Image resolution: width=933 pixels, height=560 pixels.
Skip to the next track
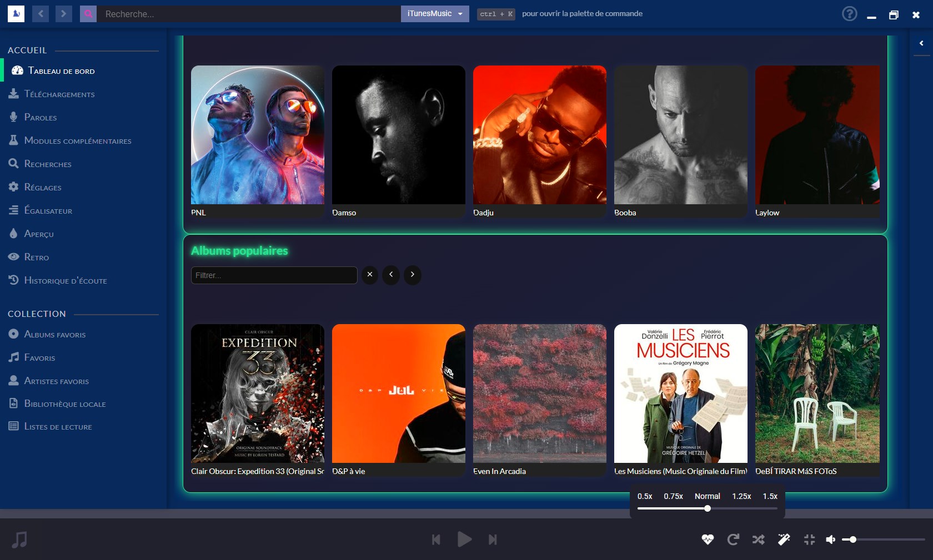[493, 539]
